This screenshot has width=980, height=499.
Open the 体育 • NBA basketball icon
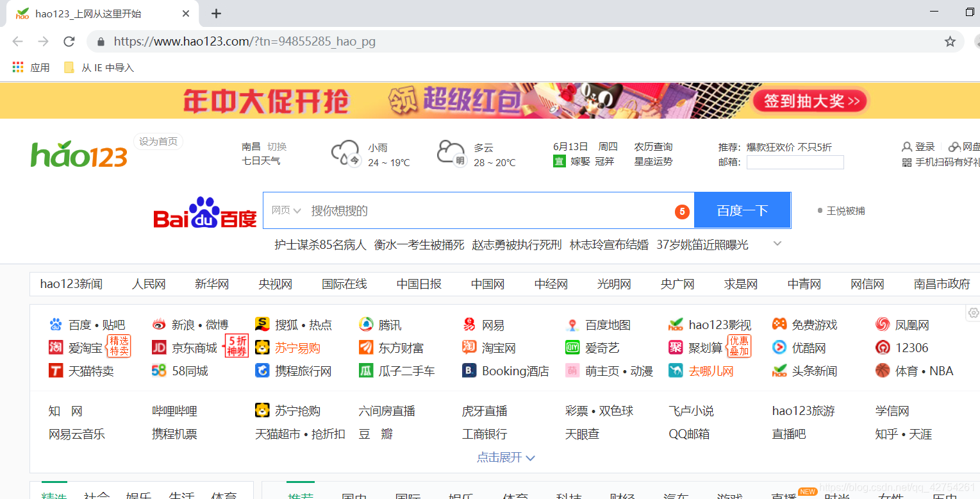pos(883,371)
